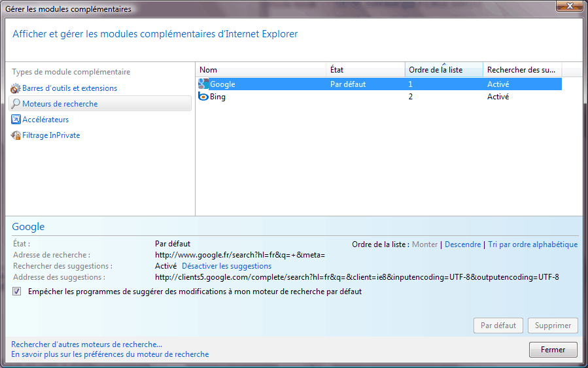
Task: Click the Filtrage InPrivate lock icon
Action: [16, 135]
